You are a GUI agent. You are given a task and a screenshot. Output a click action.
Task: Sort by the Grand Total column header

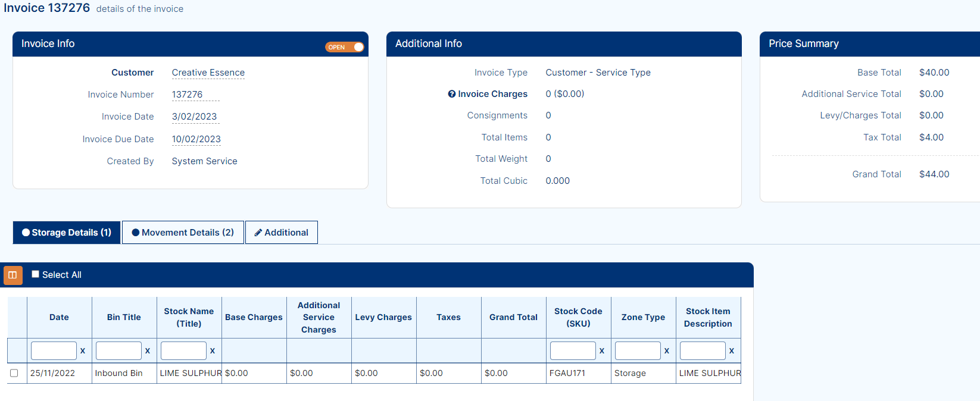coord(514,318)
